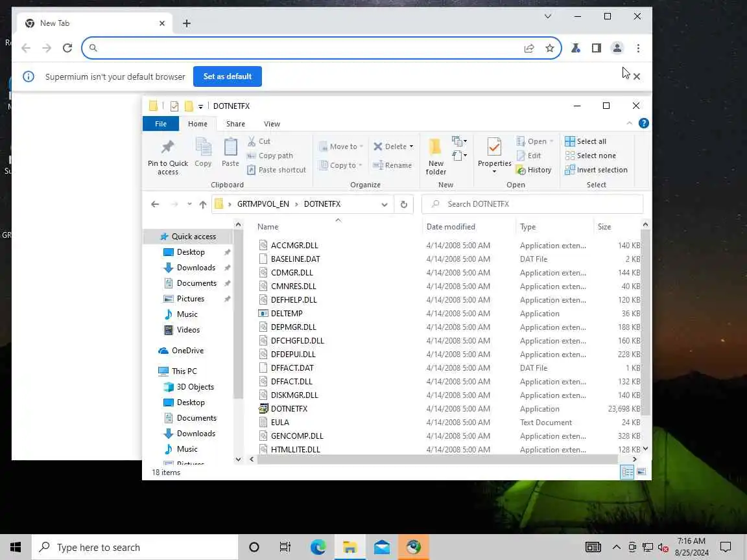Select the BASELINE.DAT file
Screen dimensions: 747x560
point(295,259)
